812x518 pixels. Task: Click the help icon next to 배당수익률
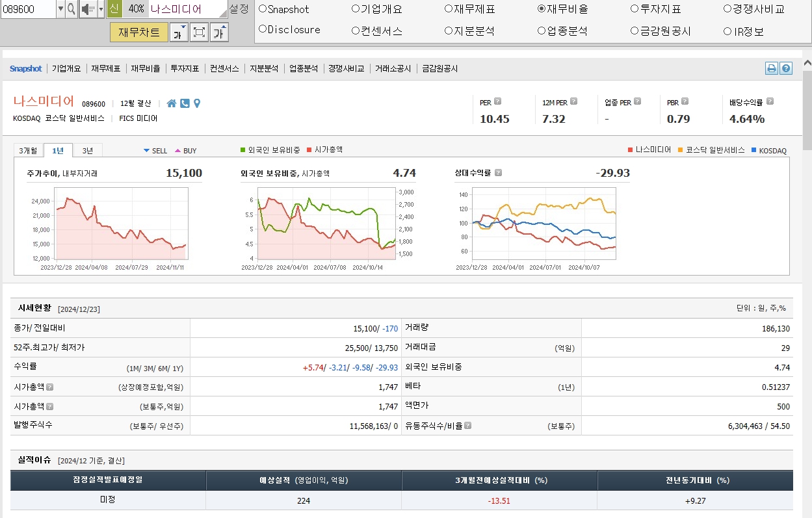click(x=770, y=101)
